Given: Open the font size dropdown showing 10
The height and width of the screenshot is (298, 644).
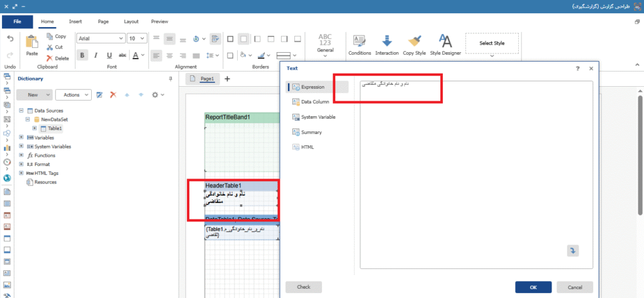Looking at the screenshot, I should [x=136, y=38].
